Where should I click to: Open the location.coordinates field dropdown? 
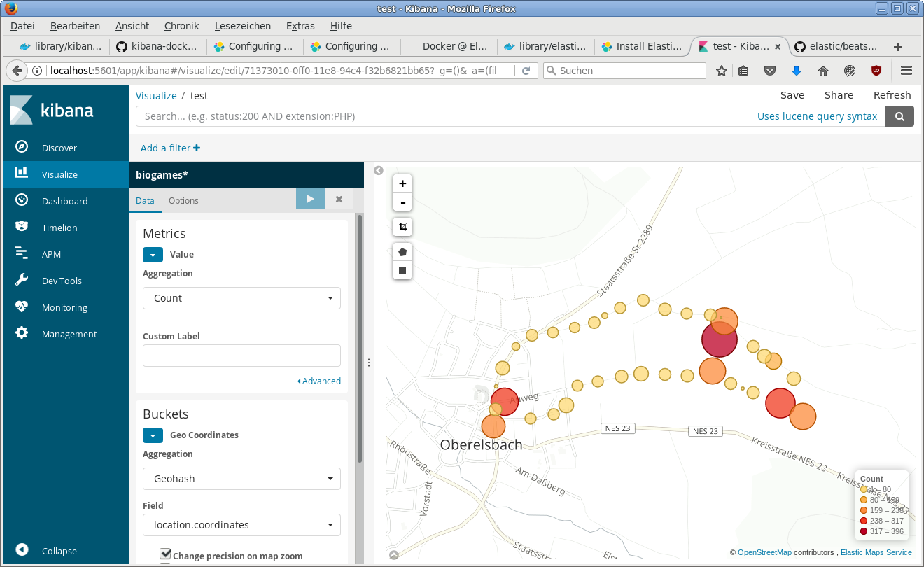click(241, 525)
